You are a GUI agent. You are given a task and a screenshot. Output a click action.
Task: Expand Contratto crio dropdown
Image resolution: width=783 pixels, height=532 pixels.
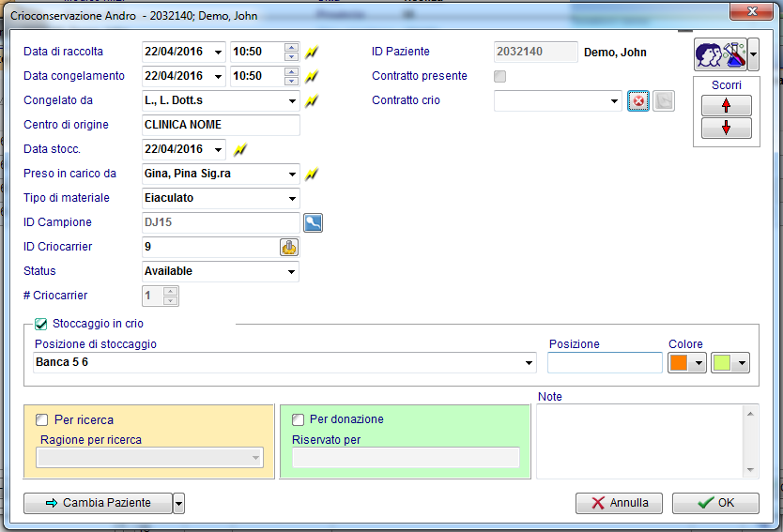click(614, 101)
